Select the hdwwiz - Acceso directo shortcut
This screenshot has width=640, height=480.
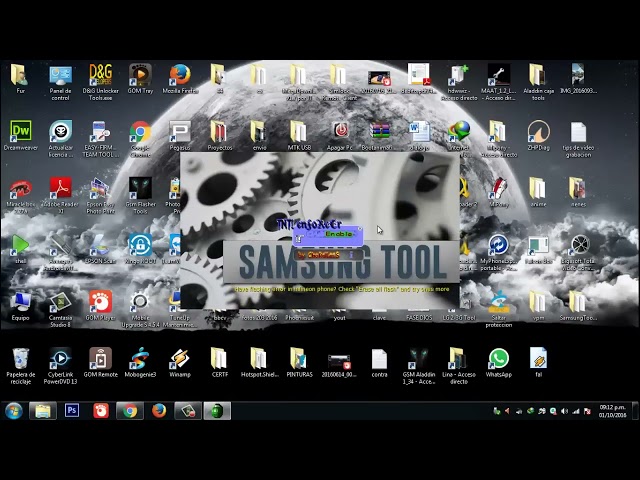click(x=459, y=82)
